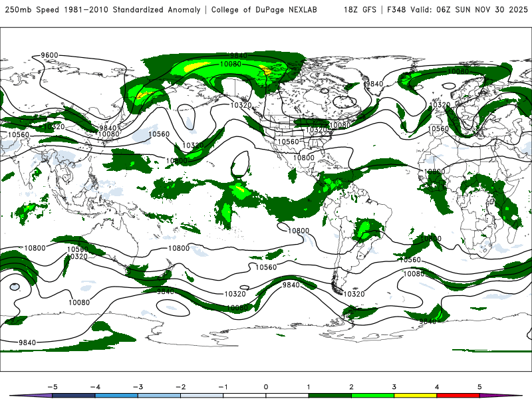This screenshot has width=532, height=399.
Task: Click the colorbar tick label '2'
Action: point(351,387)
